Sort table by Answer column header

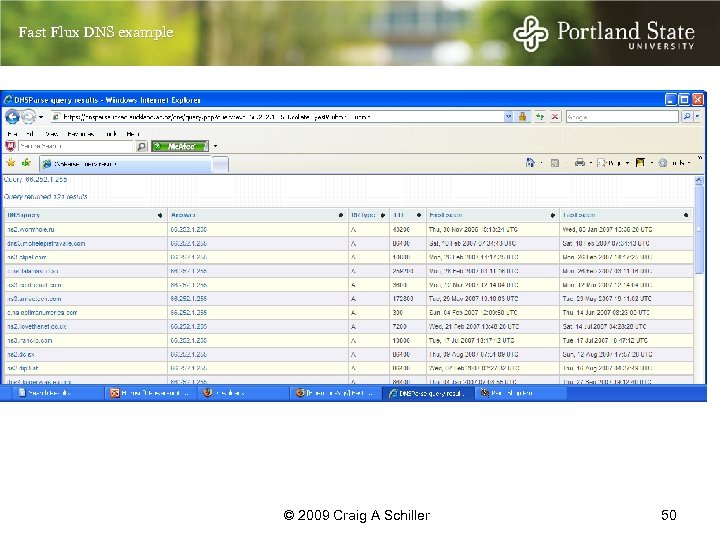pyautogui.click(x=258, y=215)
